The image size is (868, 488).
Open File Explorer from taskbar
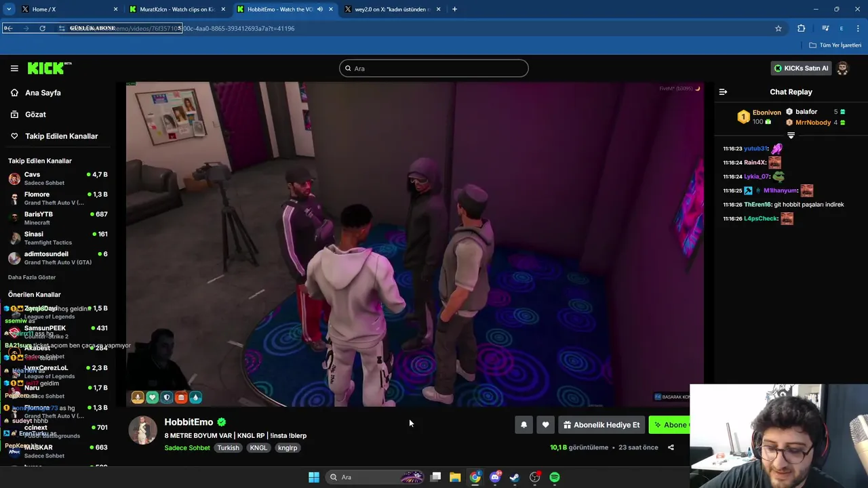click(455, 477)
